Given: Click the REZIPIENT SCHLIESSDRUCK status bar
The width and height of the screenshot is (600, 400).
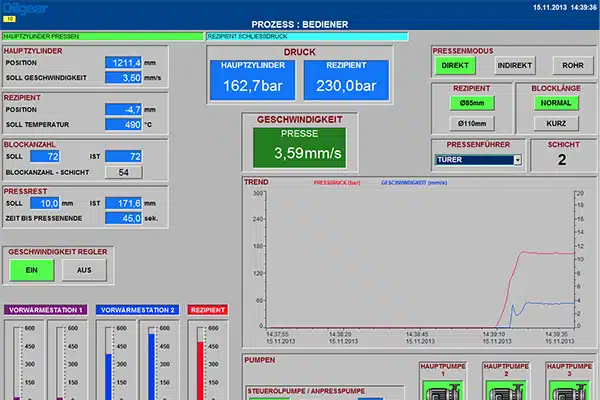Looking at the screenshot, I should 307,36.
